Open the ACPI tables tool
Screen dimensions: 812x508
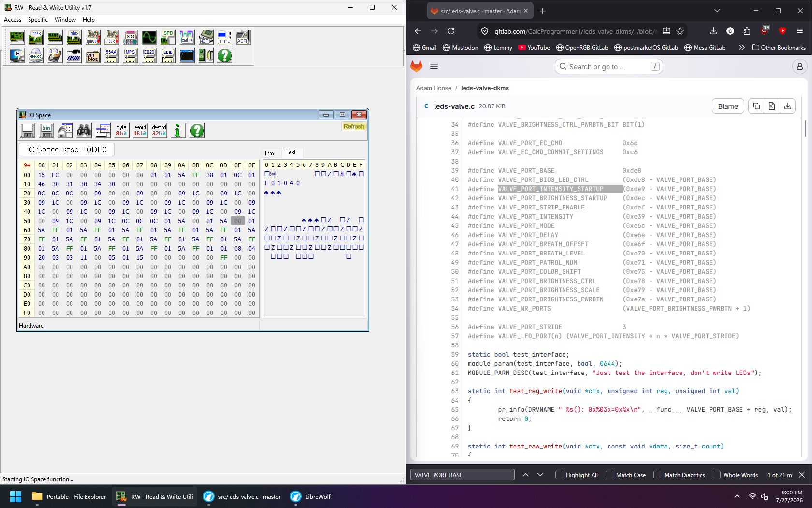coord(243,37)
